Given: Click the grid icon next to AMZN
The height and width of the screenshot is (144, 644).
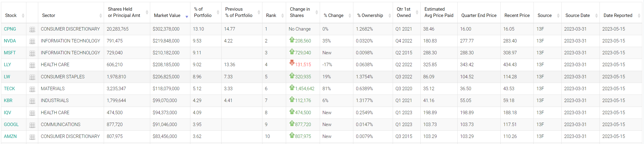Looking at the screenshot, I should [x=32, y=137].
